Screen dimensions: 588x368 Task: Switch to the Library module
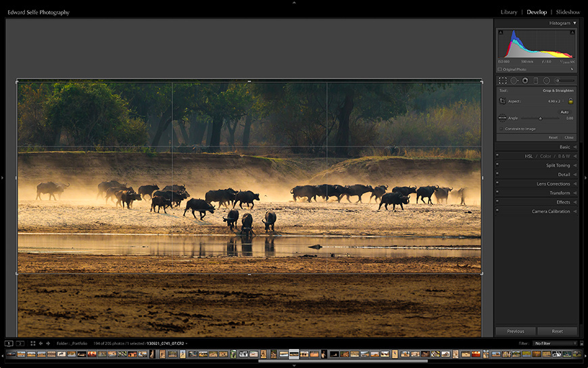(x=509, y=12)
